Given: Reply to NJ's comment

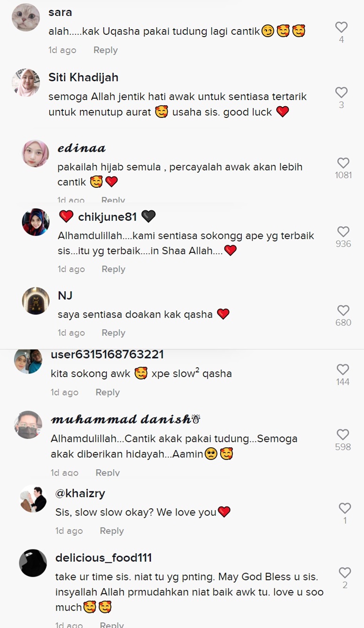Looking at the screenshot, I should coord(113,333).
